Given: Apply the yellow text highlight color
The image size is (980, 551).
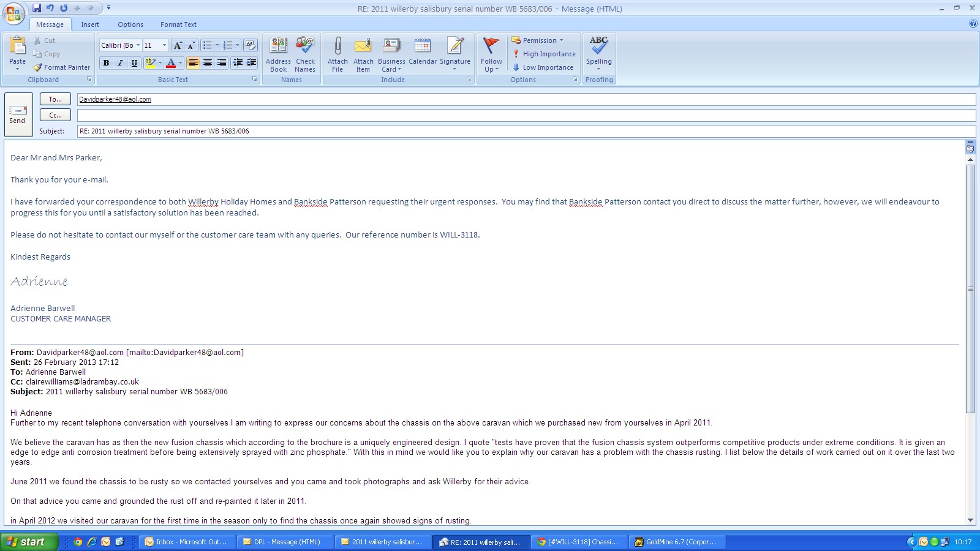Looking at the screenshot, I should [x=150, y=63].
